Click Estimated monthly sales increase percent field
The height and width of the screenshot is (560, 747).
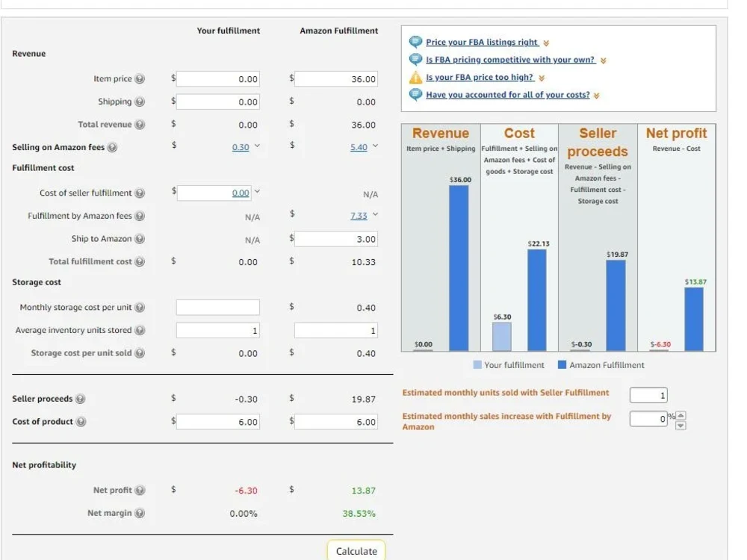tap(648, 419)
